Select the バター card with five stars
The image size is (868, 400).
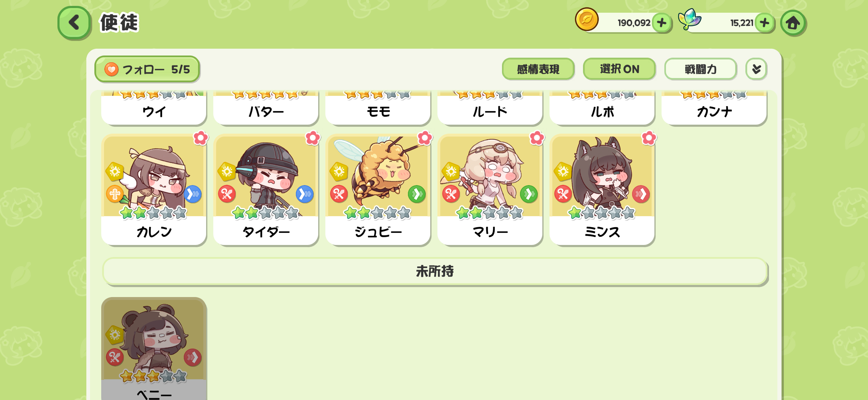point(266,107)
